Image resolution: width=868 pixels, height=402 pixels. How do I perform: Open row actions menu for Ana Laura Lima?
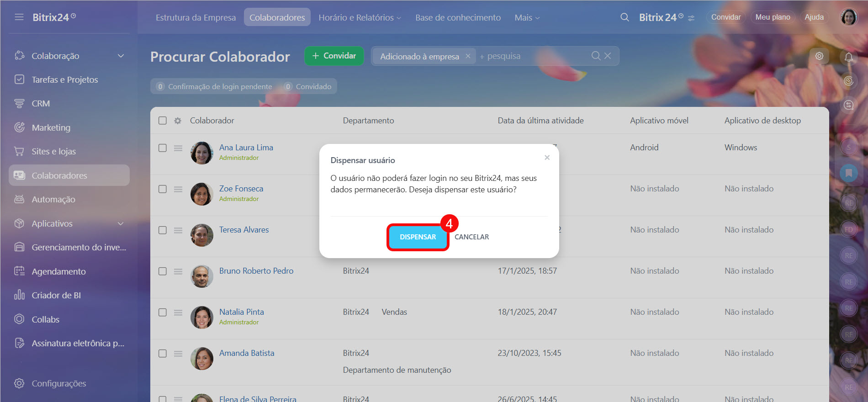[x=178, y=148]
